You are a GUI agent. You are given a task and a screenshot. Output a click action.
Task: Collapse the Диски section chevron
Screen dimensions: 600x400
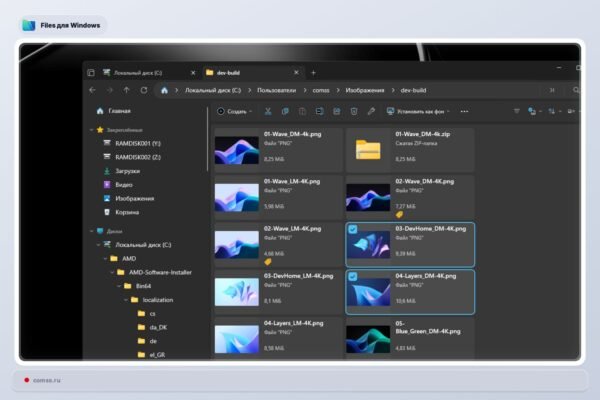click(91, 231)
